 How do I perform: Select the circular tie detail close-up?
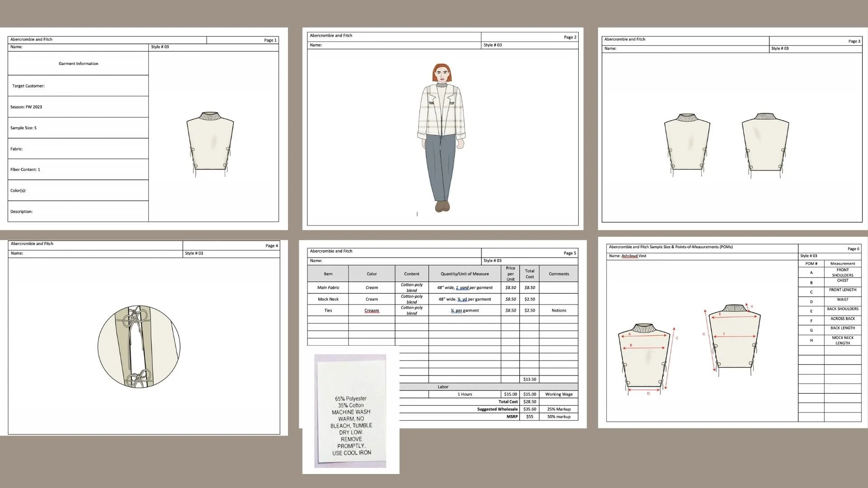tap(139, 346)
